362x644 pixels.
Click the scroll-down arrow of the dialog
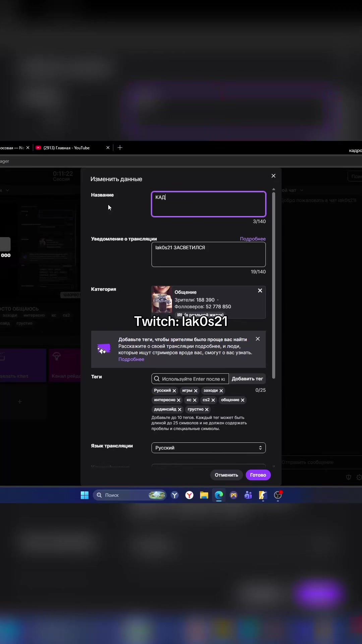coord(274,466)
